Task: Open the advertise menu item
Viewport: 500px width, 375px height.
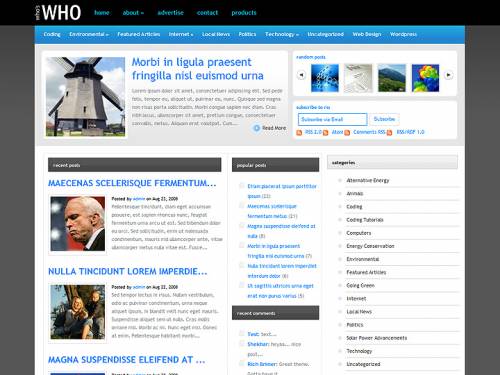Action: point(170,13)
